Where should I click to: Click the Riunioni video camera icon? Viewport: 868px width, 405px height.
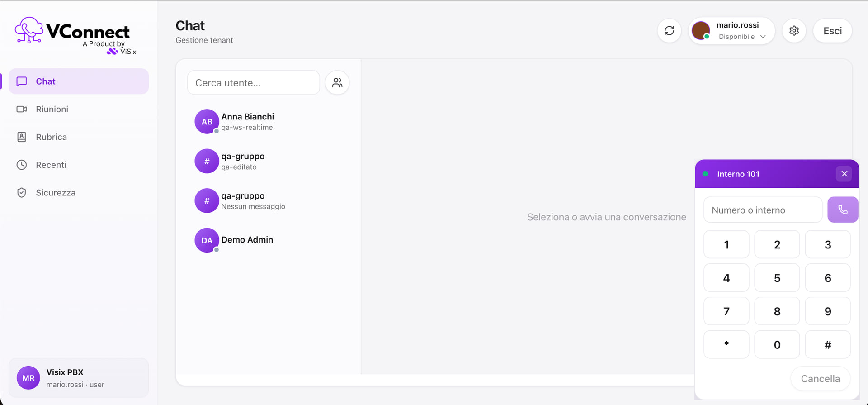[x=22, y=109]
